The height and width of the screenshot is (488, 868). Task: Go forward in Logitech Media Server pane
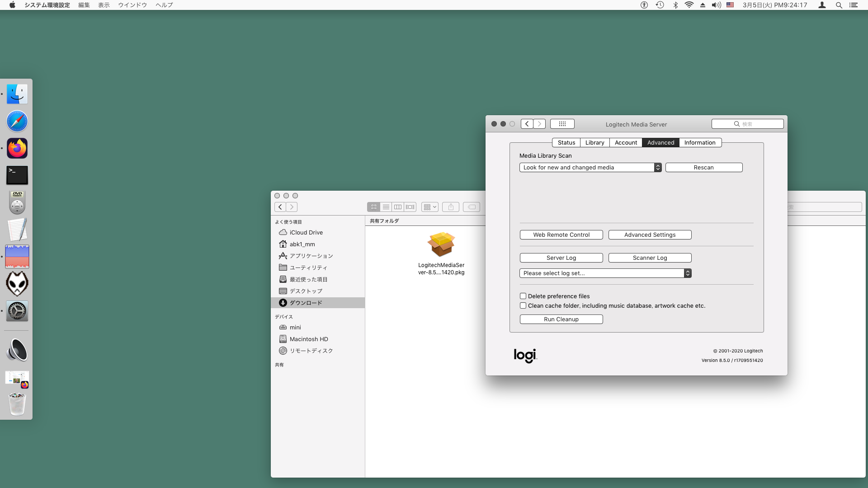pyautogui.click(x=539, y=124)
